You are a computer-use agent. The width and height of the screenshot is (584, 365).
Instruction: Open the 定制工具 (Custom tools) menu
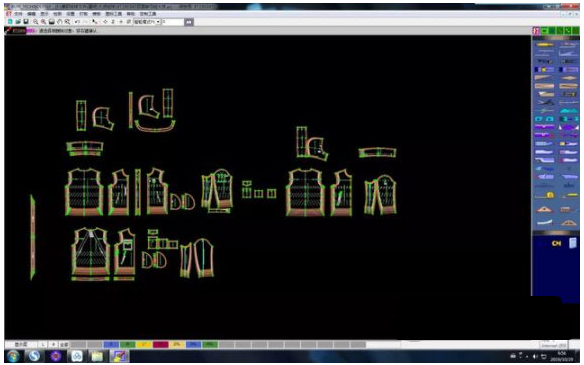point(147,14)
